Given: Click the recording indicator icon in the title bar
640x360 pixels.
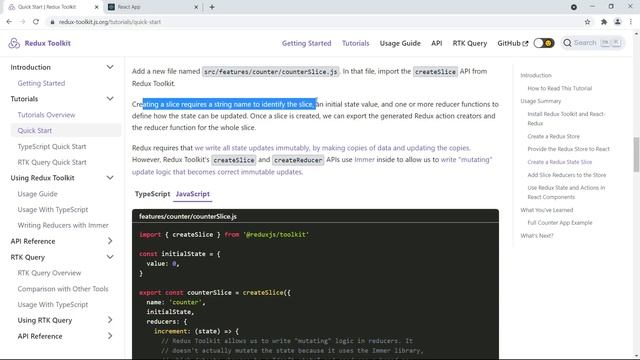Looking at the screenshot, I should coord(574,7).
